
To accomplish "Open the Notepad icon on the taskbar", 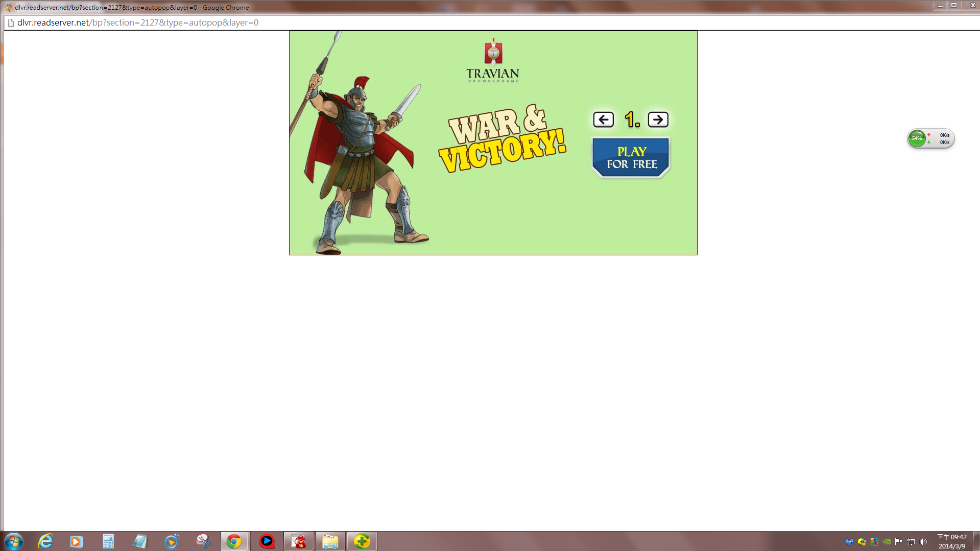I will coord(140,541).
